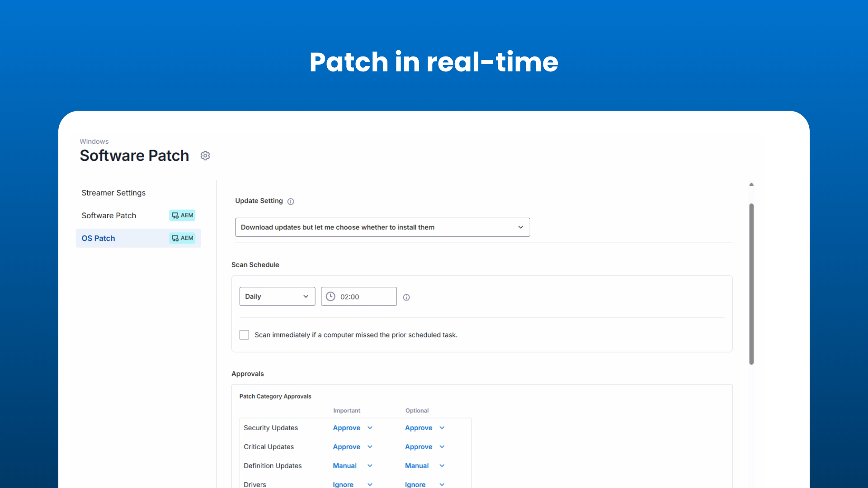Click the Approve link for Security Updates Optional
The image size is (868, 488).
418,427
